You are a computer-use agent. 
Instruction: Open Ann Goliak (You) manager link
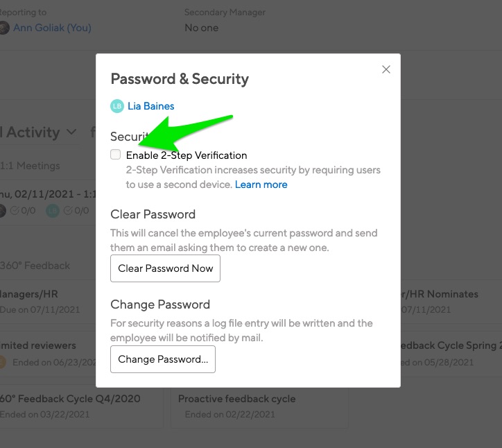click(52, 28)
